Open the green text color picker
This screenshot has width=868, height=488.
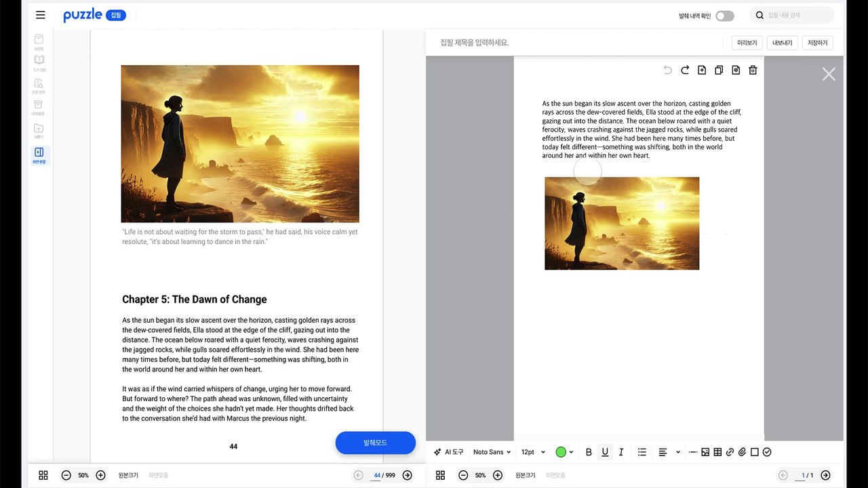tap(565, 452)
